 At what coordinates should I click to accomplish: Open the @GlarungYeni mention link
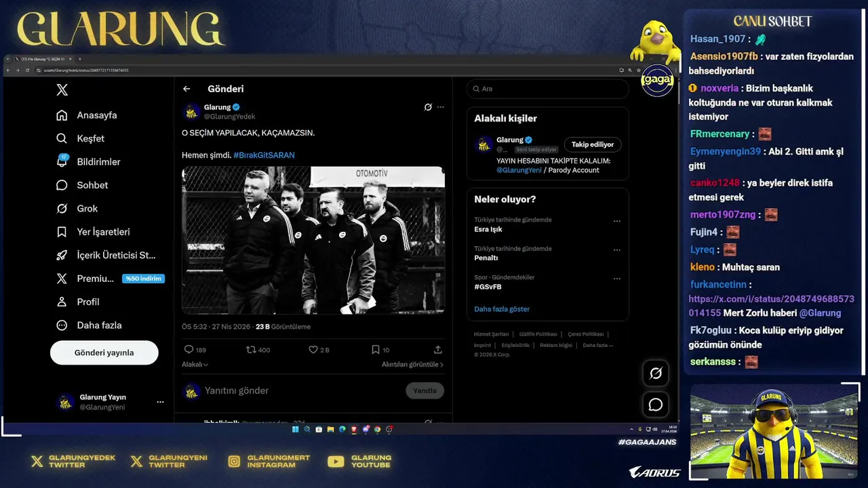tap(519, 170)
